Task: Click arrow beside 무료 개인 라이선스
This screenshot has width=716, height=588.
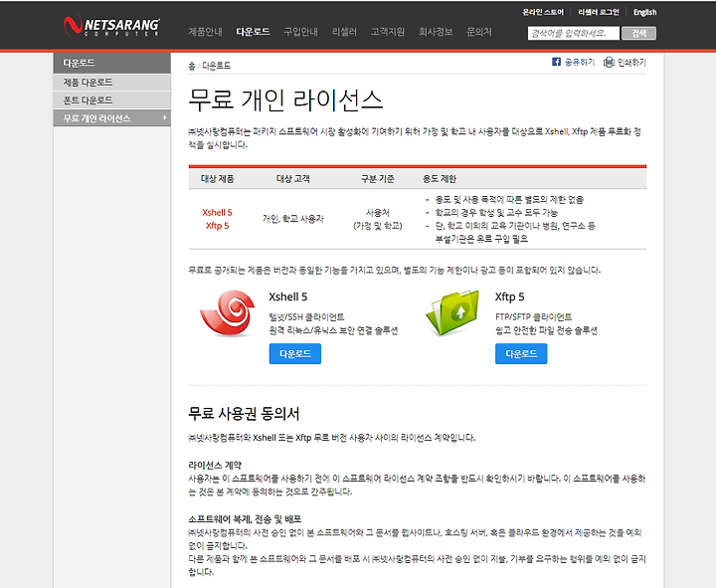Action: point(164,117)
